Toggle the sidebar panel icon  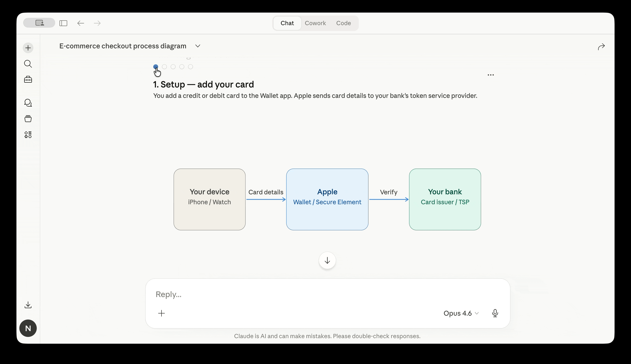point(63,23)
